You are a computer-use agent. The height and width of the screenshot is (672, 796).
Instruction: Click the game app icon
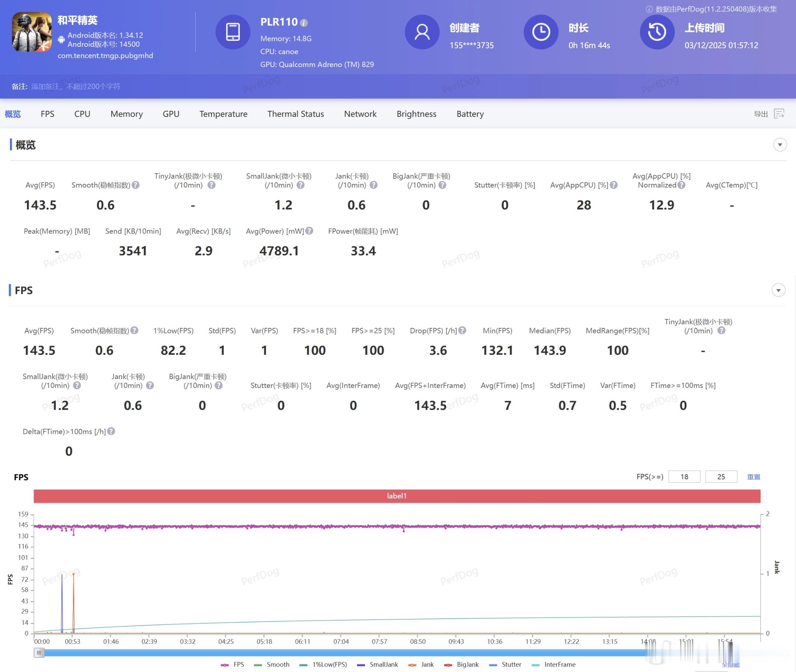coord(32,32)
